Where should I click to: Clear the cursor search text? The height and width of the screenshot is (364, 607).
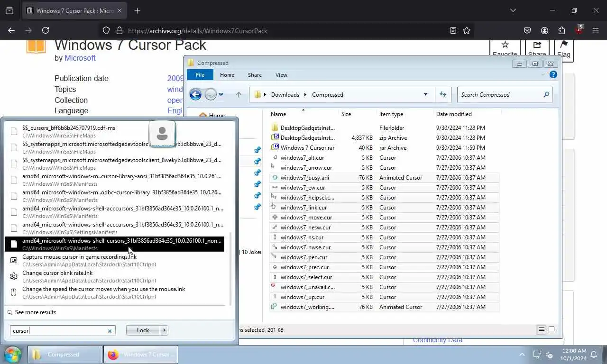click(x=110, y=331)
